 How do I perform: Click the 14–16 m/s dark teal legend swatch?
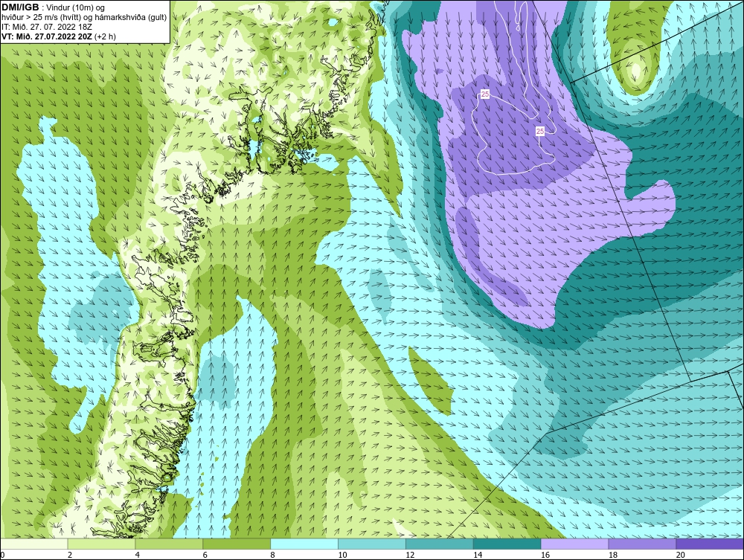point(507,544)
